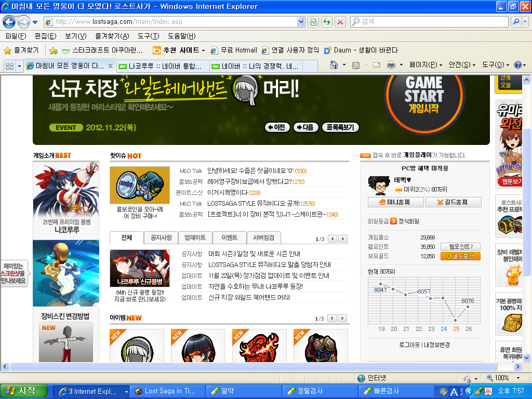Click the browser Forward arrow button
Viewport: 532px width, 399px height.
coord(23,22)
